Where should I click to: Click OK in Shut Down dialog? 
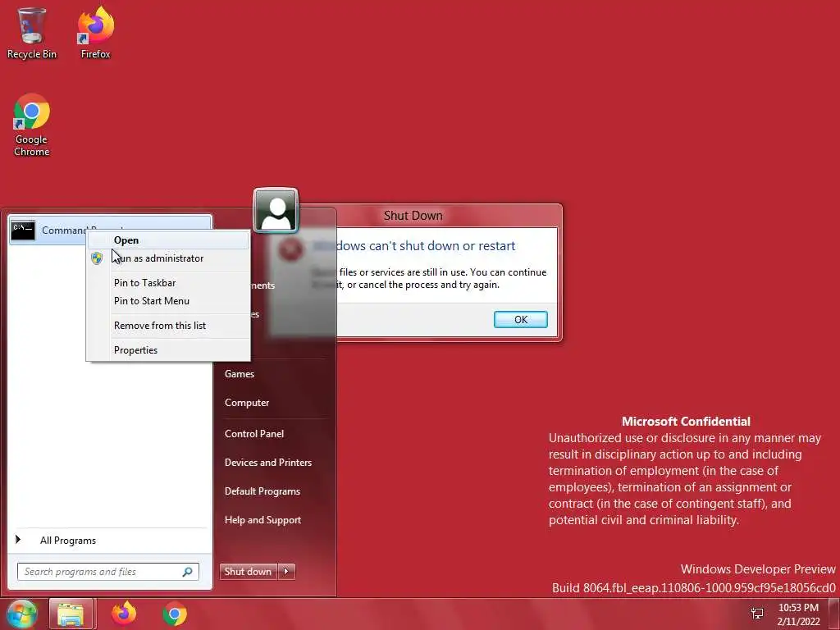pyautogui.click(x=521, y=320)
